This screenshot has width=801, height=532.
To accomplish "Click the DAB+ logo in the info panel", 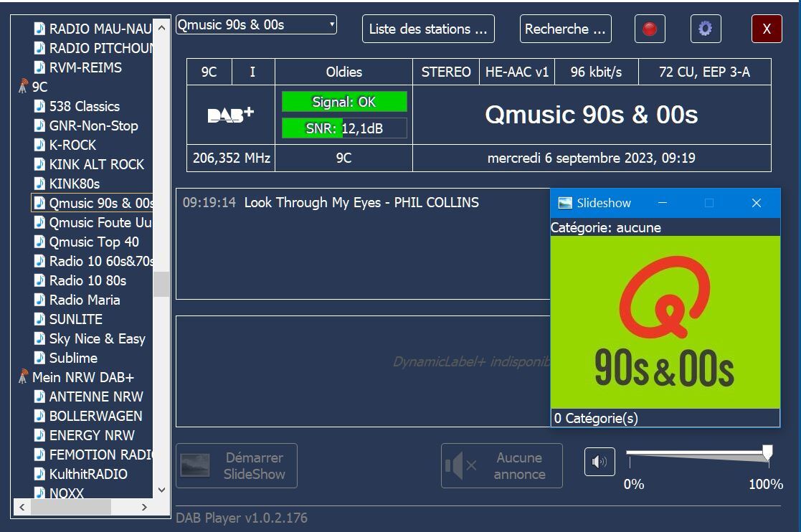I will [230, 115].
